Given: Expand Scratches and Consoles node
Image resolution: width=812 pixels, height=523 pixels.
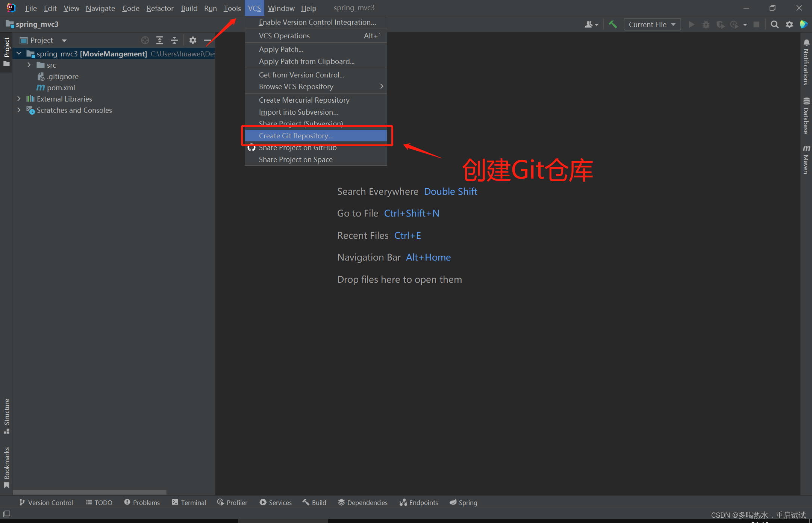Looking at the screenshot, I should (19, 110).
